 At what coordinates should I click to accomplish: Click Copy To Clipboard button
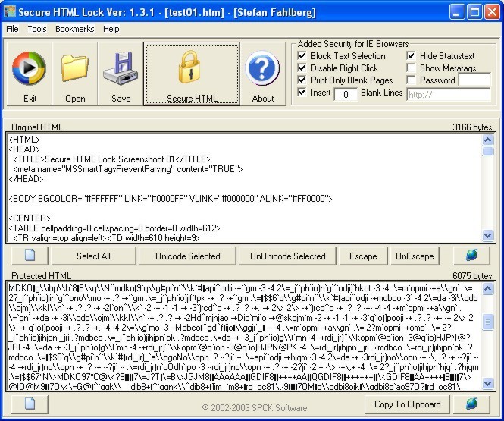click(x=407, y=404)
